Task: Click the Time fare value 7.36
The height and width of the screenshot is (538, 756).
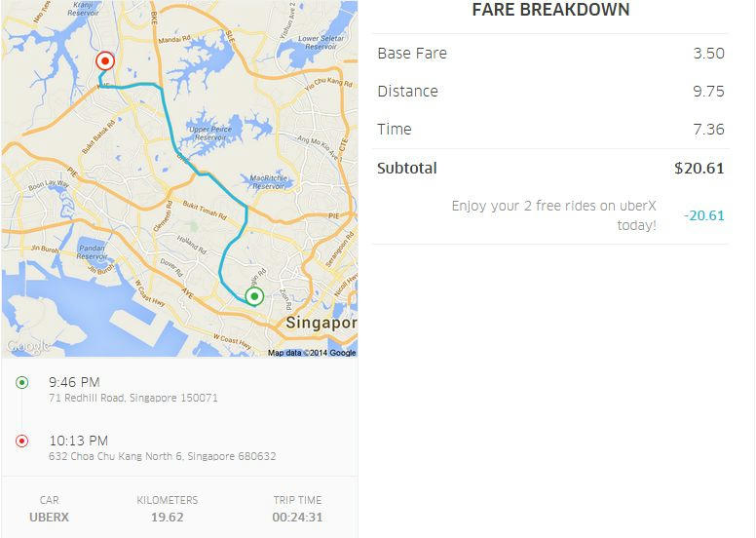Action: click(709, 130)
